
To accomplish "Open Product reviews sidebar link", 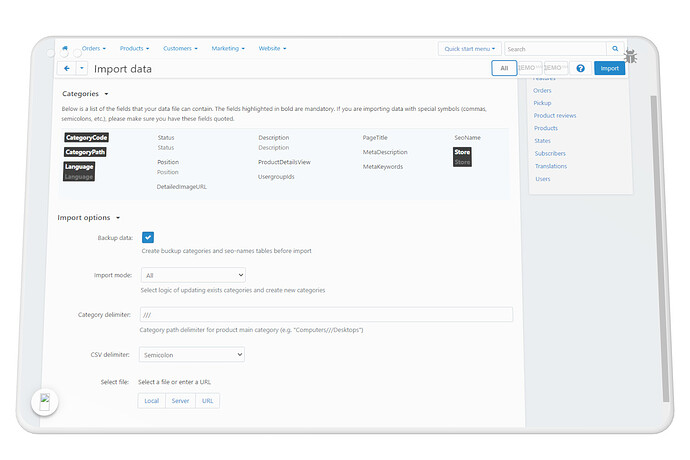I will click(x=555, y=116).
